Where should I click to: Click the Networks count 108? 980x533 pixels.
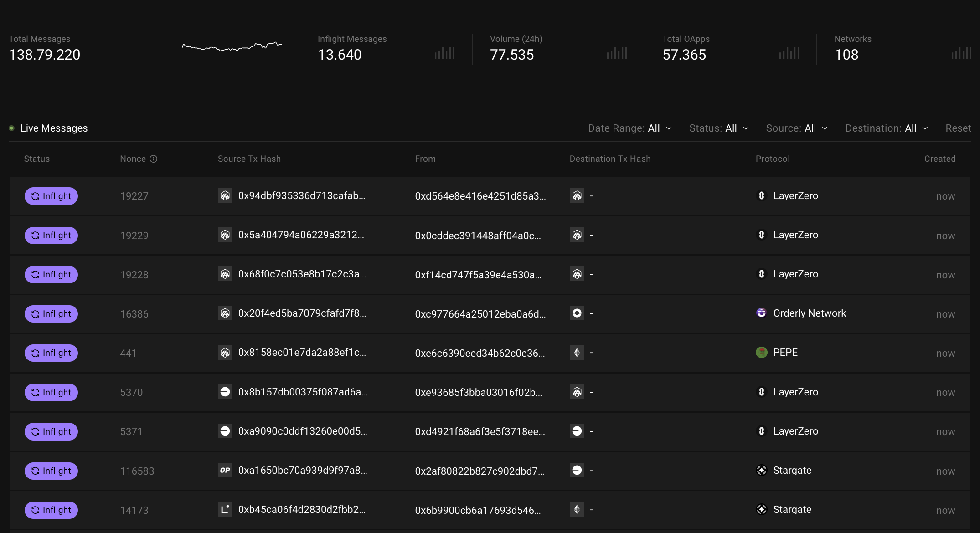(x=846, y=55)
